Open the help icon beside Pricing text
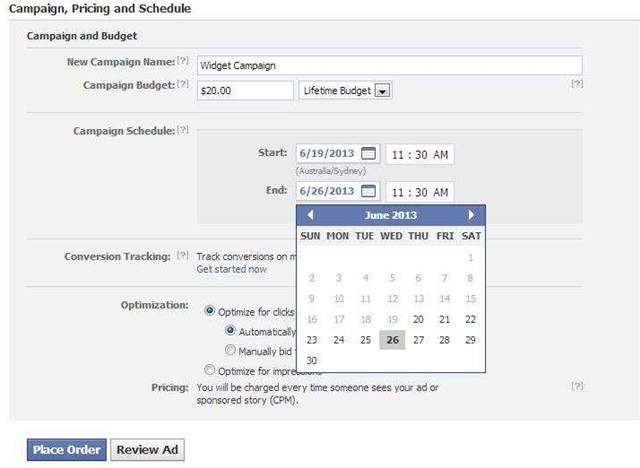This screenshot has width=640, height=468. click(577, 386)
